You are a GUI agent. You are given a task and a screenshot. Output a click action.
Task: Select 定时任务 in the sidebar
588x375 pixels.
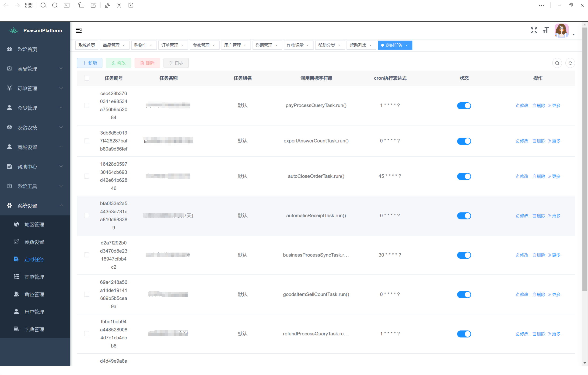[x=35, y=259]
